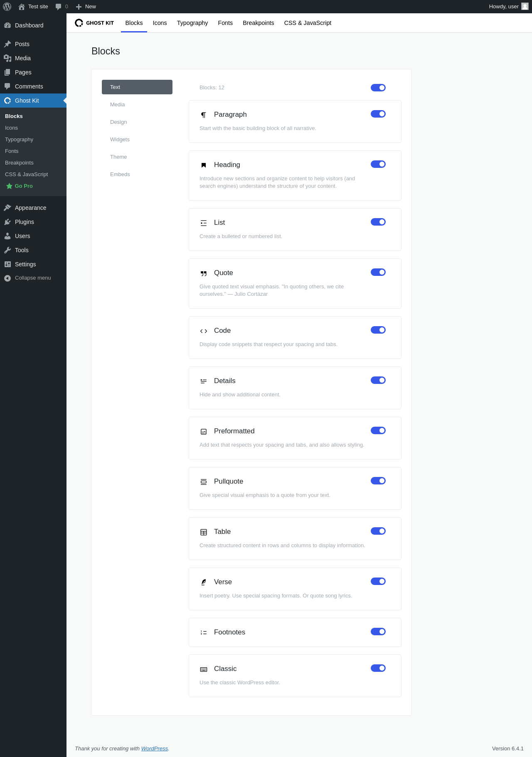
Task: Open the comments bubble icon in admin bar
Action: point(59,7)
